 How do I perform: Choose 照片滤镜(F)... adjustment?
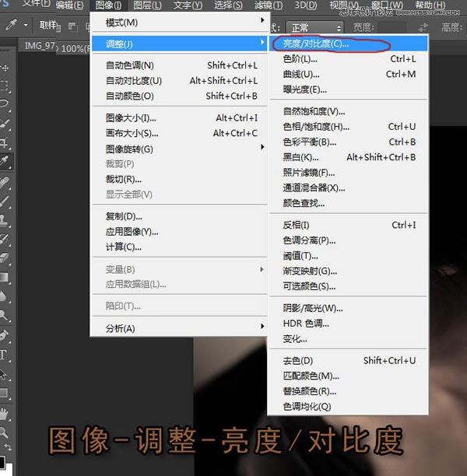point(348,173)
